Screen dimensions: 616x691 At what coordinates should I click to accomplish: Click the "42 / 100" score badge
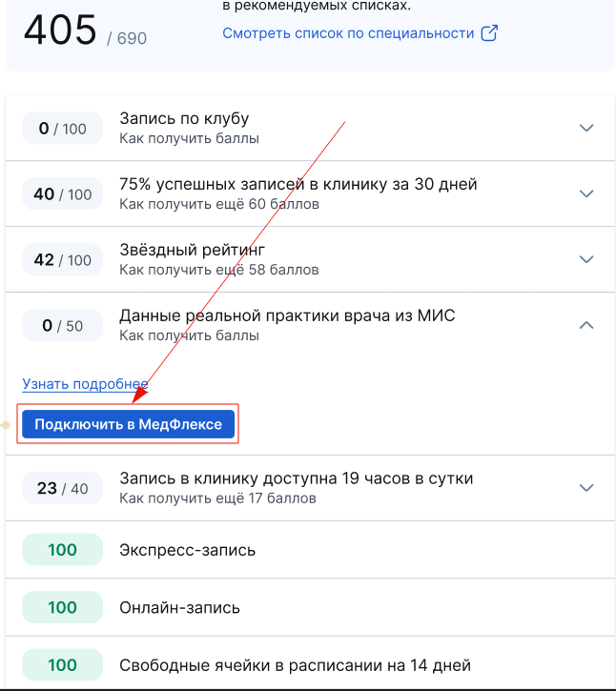pyautogui.click(x=62, y=260)
